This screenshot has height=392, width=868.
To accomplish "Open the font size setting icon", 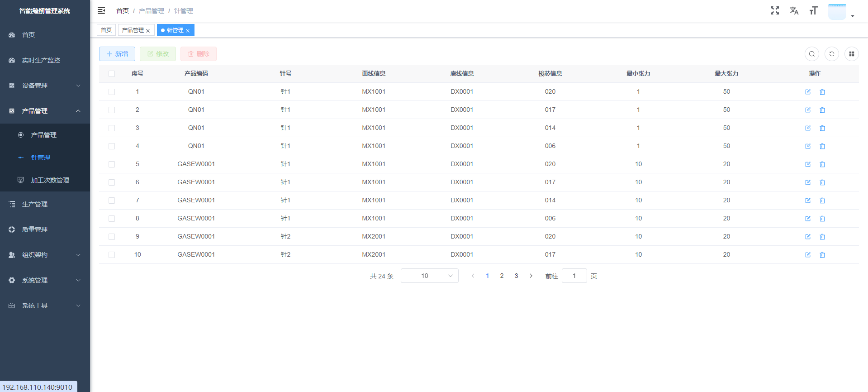I will point(813,10).
